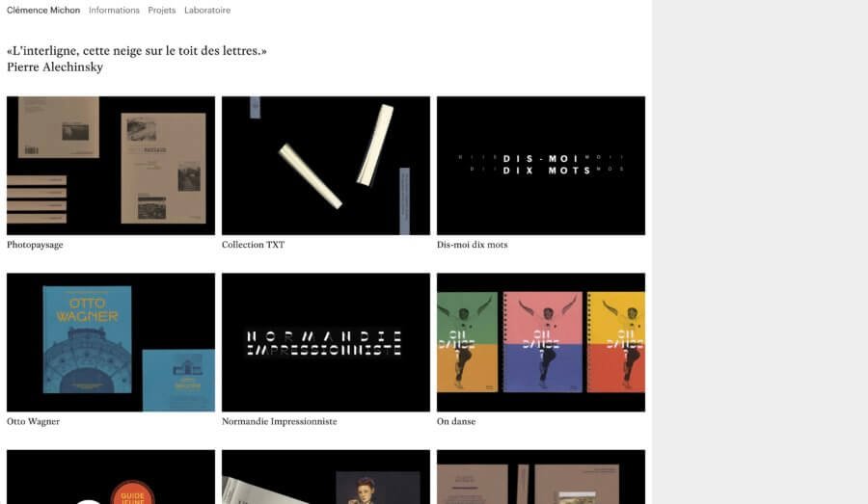The width and height of the screenshot is (868, 504).
Task: Open the Photopaysage project thumbnail
Action: pyautogui.click(x=111, y=166)
